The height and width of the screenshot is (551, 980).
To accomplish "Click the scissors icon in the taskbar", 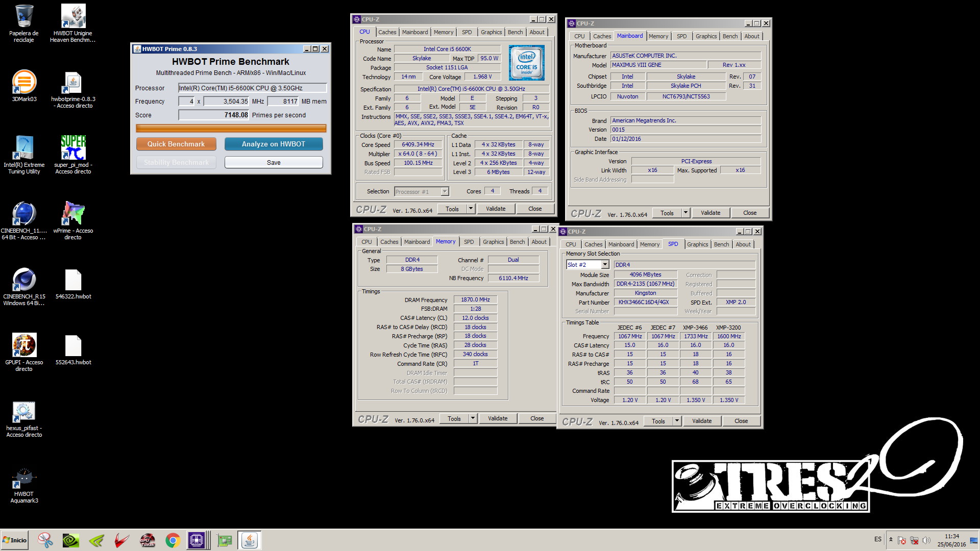I will click(x=45, y=540).
